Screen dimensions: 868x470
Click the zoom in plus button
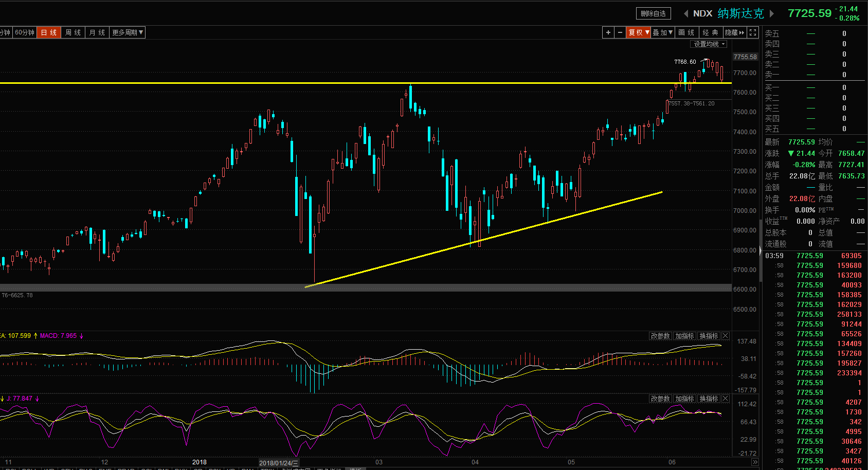click(608, 32)
